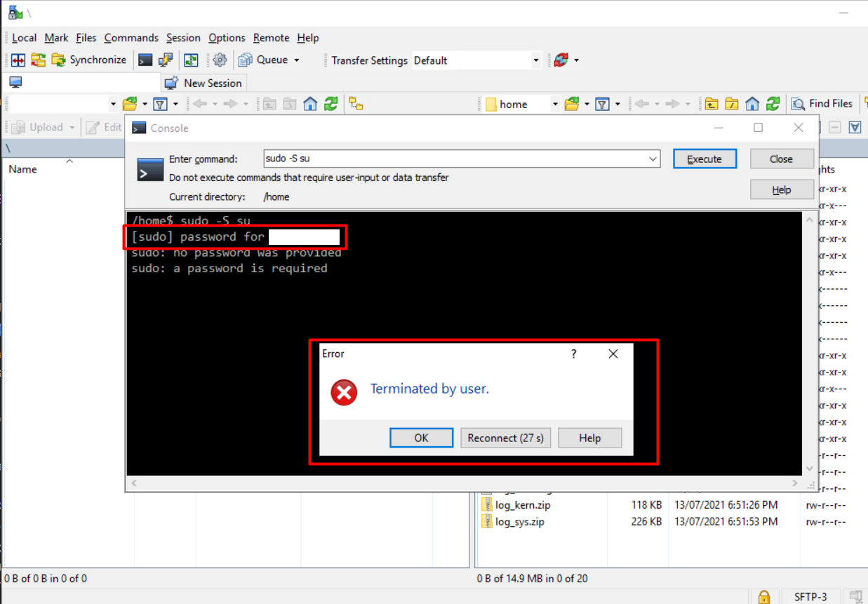
Task: Refresh the remote panel using green arrows
Action: coord(773,105)
